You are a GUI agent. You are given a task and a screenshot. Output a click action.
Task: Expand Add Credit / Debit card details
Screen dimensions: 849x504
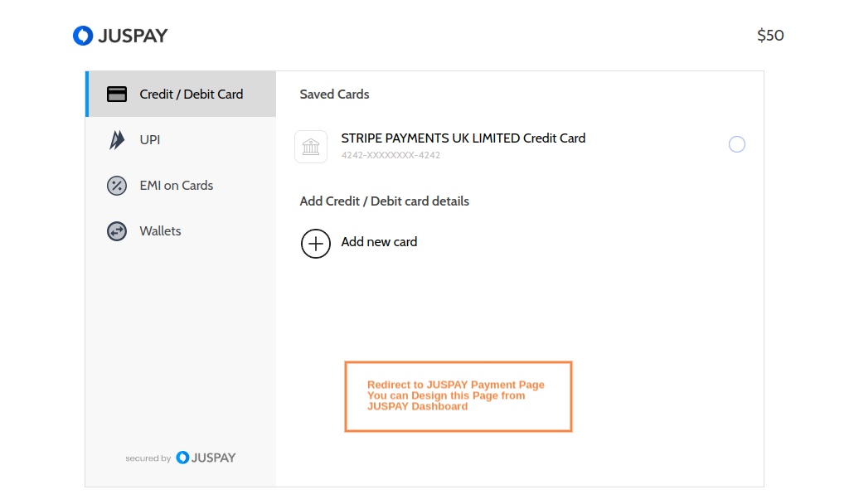tap(384, 201)
